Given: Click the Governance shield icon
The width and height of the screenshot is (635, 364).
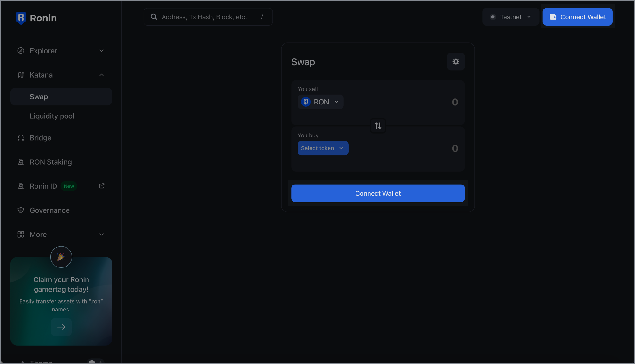Looking at the screenshot, I should click(21, 210).
